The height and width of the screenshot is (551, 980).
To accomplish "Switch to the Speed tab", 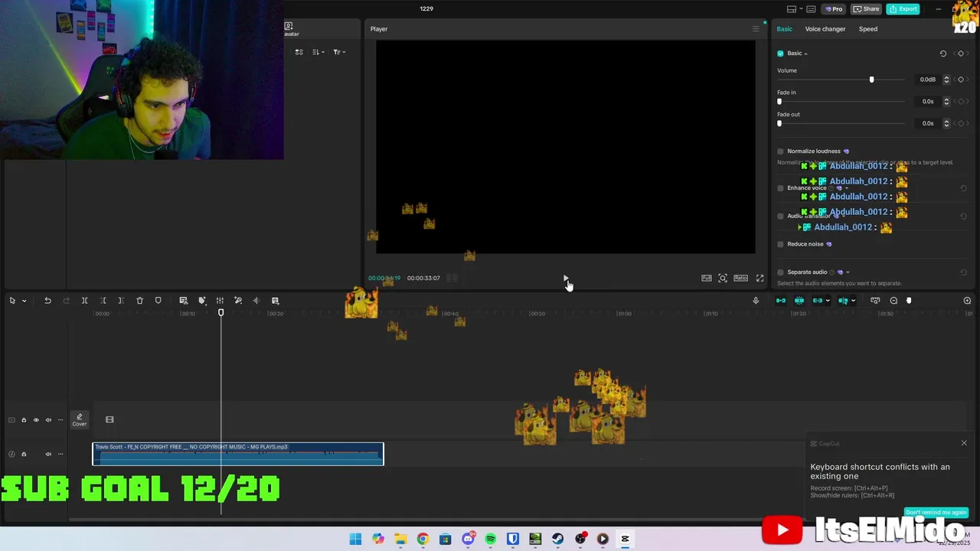I will pyautogui.click(x=868, y=29).
